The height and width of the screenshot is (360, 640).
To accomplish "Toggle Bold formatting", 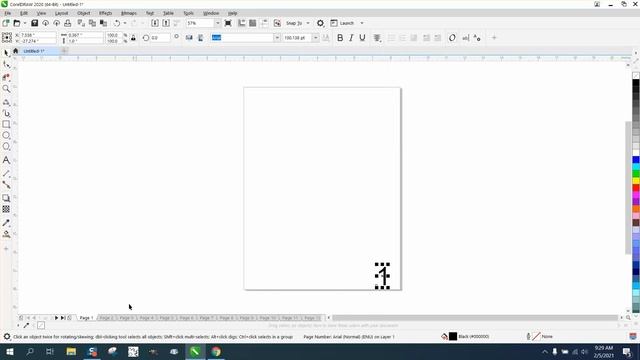I will 340,38.
